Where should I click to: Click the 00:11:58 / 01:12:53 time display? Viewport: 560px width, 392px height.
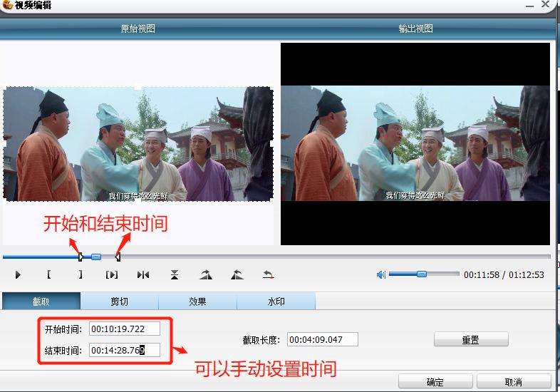pos(504,275)
